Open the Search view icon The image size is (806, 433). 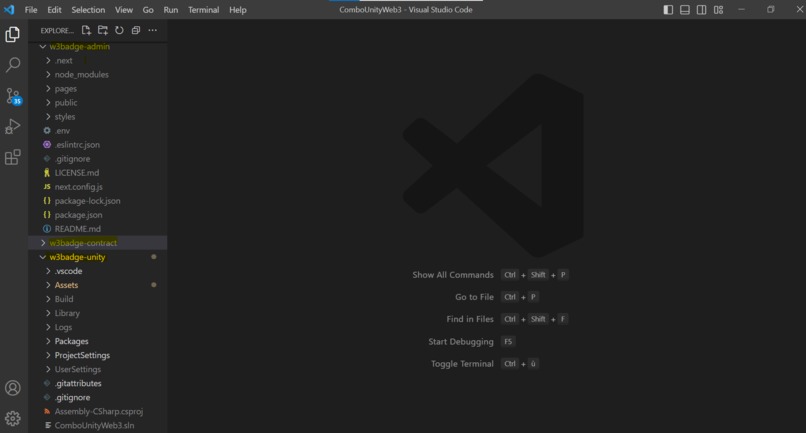click(13, 65)
